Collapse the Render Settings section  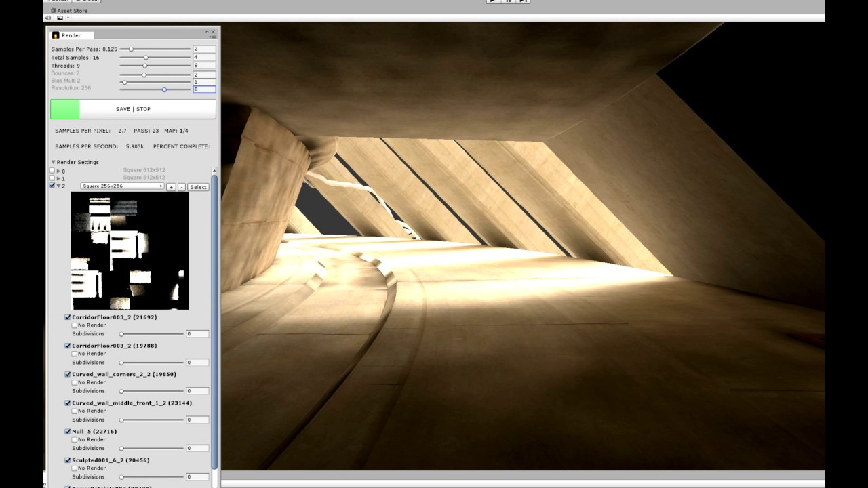coord(53,162)
